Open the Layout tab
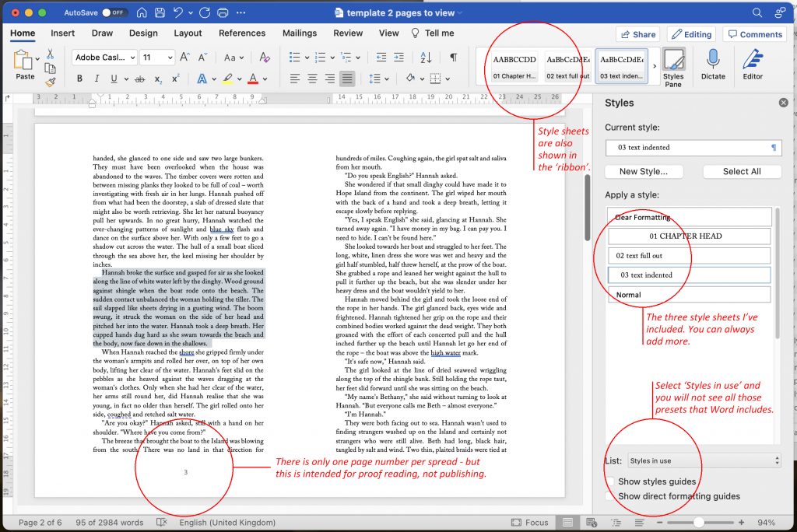The image size is (797, 532). click(188, 33)
